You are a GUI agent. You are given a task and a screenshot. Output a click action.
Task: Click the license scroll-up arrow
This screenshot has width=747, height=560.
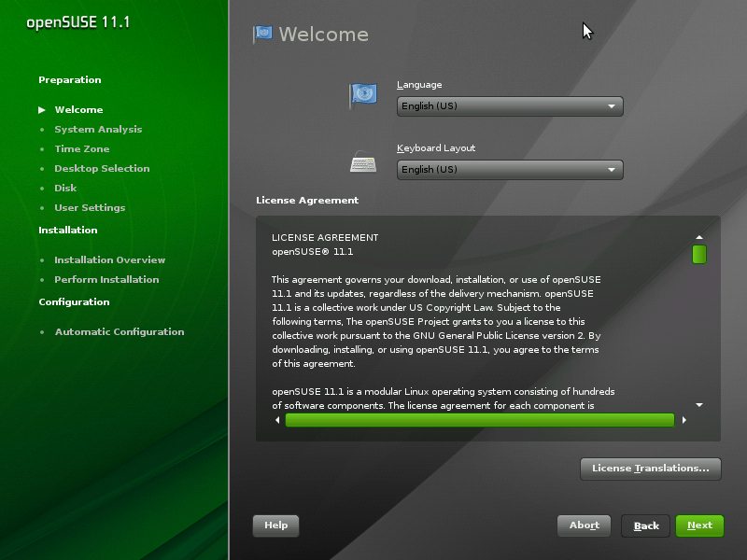[699, 237]
